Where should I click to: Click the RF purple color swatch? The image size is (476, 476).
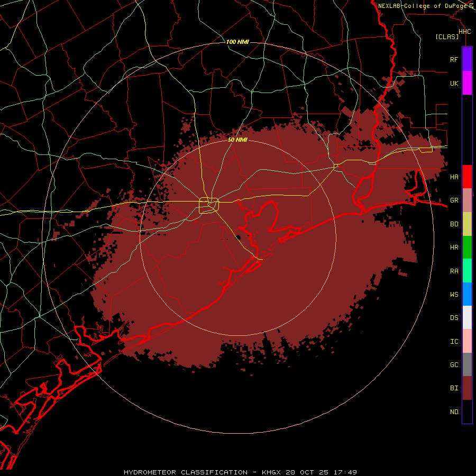(x=467, y=59)
